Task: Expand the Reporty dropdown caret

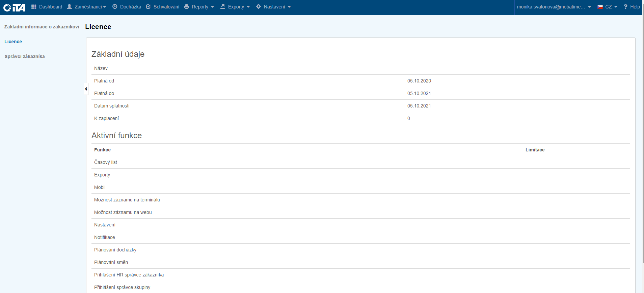Action: point(212,7)
